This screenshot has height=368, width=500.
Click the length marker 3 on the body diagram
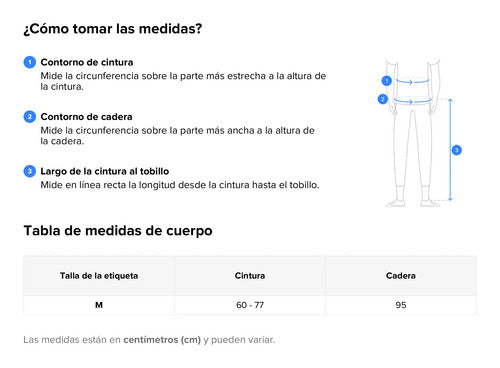(457, 150)
